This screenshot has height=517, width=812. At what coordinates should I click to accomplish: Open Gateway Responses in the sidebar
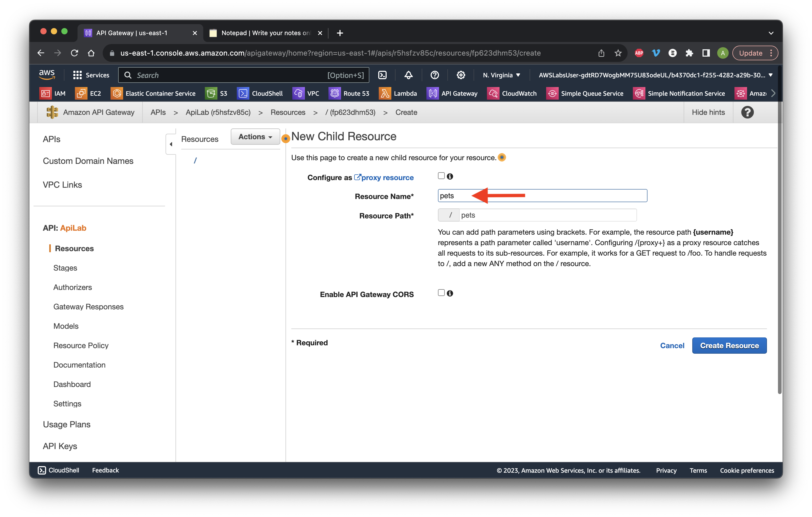click(x=88, y=306)
